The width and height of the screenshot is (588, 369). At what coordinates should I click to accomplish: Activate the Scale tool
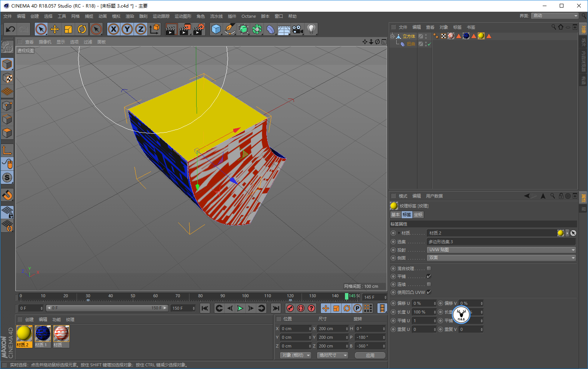coord(68,29)
